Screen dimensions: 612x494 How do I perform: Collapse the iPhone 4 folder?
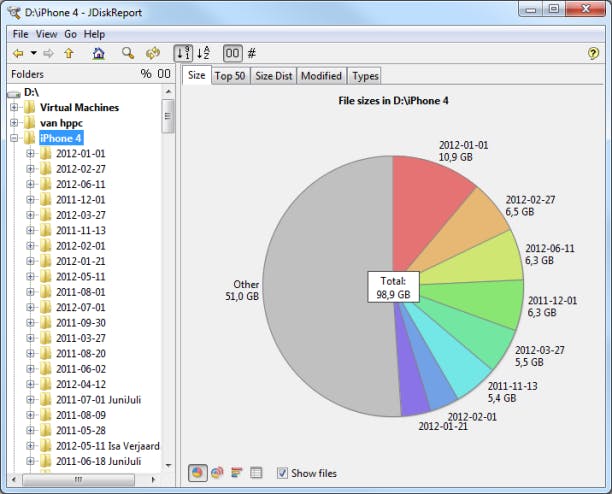(14, 138)
